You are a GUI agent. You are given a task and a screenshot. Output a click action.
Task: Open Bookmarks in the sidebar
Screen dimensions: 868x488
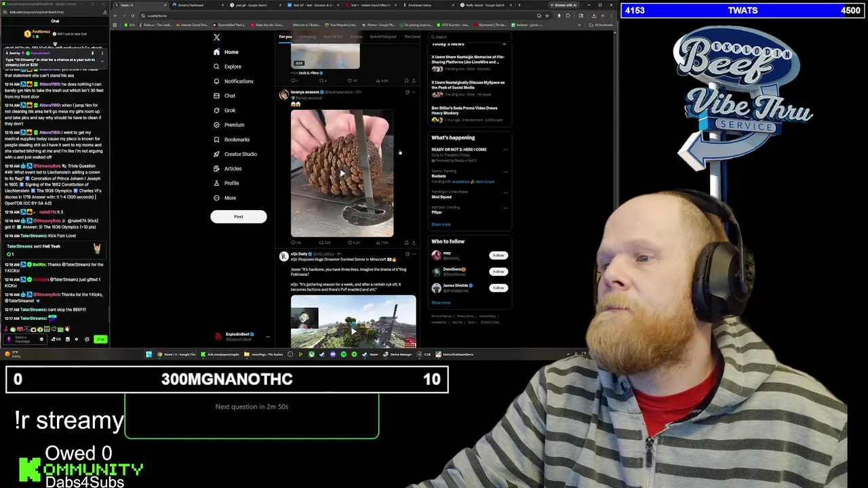(232, 140)
